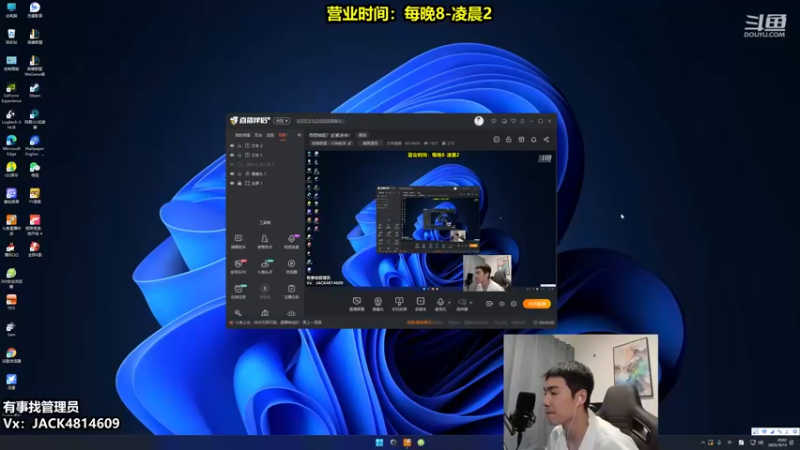Viewport: 800px width, 450px height.
Task: Open the Wallpaper Engine desktop icon
Action: [35, 145]
